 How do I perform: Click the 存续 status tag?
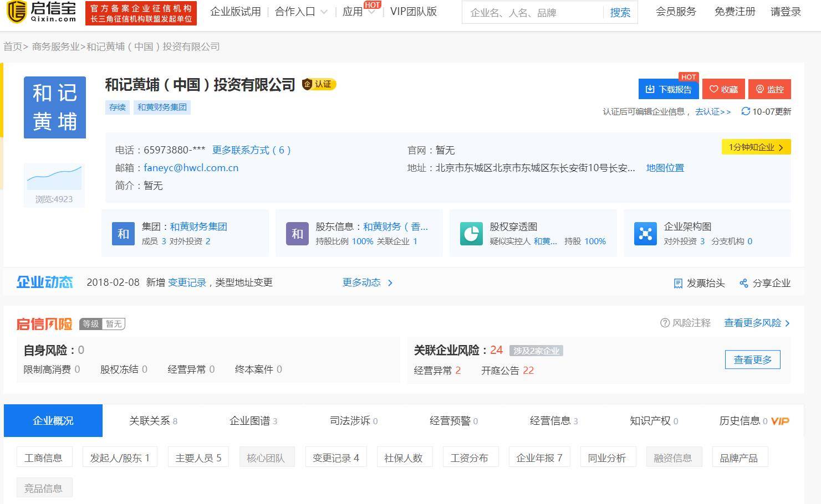tap(118, 107)
